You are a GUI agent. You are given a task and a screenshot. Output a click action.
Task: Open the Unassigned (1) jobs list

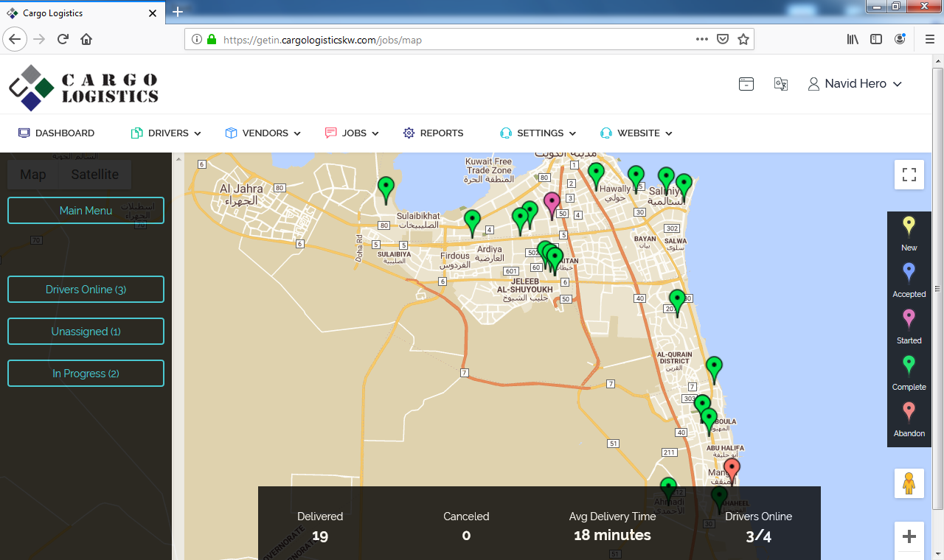click(x=86, y=332)
